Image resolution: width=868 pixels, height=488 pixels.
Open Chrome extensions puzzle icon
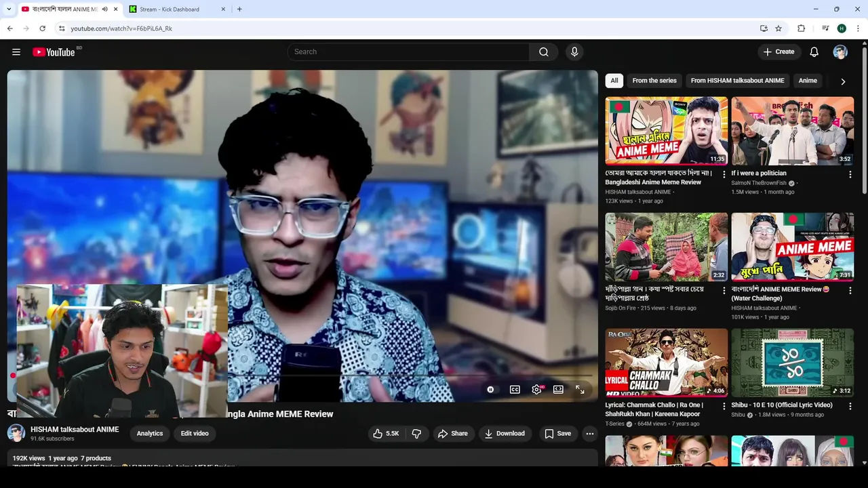pyautogui.click(x=802, y=28)
